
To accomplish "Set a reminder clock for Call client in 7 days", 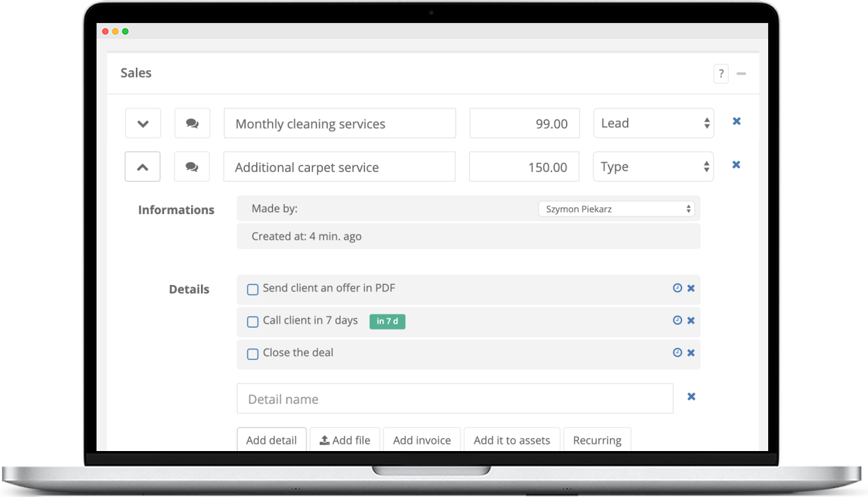I will pos(678,320).
